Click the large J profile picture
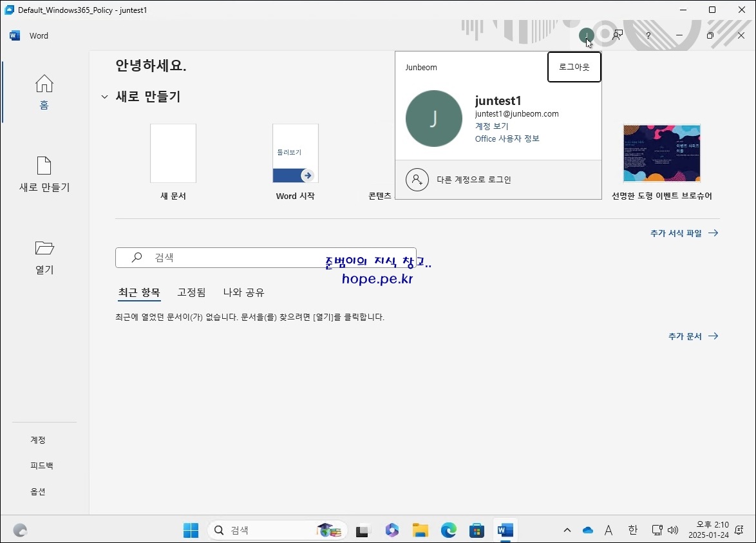This screenshot has width=756, height=543. [434, 119]
